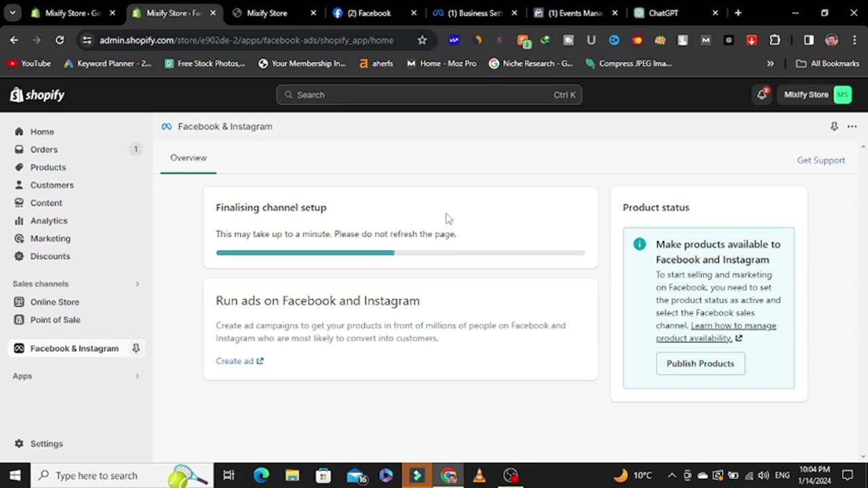Expand the Apps section
This screenshot has height=488, width=868.
coord(137,376)
